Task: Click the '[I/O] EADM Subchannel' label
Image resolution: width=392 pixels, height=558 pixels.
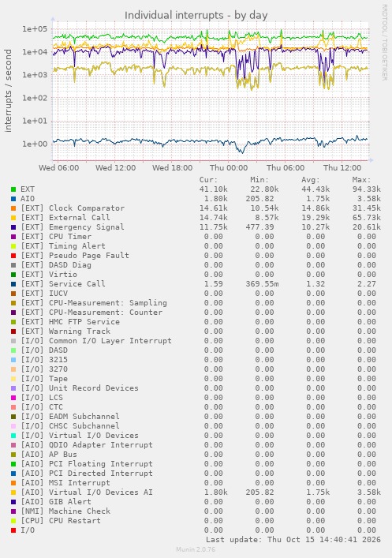Action: 70,417
